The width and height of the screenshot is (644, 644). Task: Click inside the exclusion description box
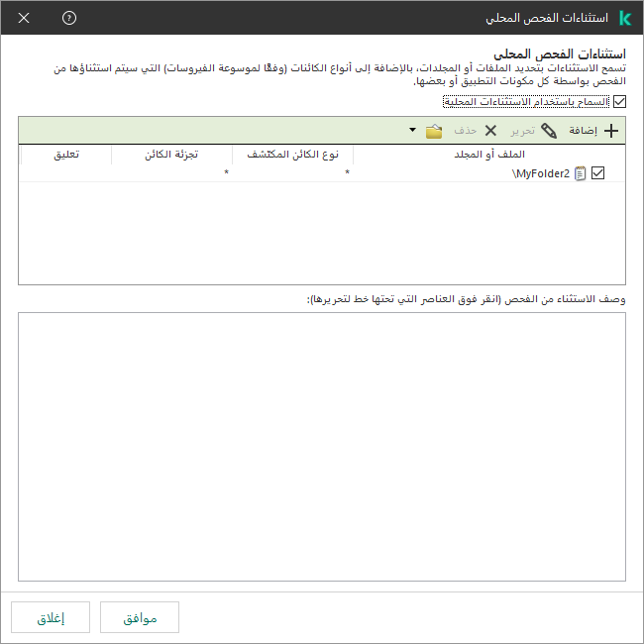(x=322, y=446)
